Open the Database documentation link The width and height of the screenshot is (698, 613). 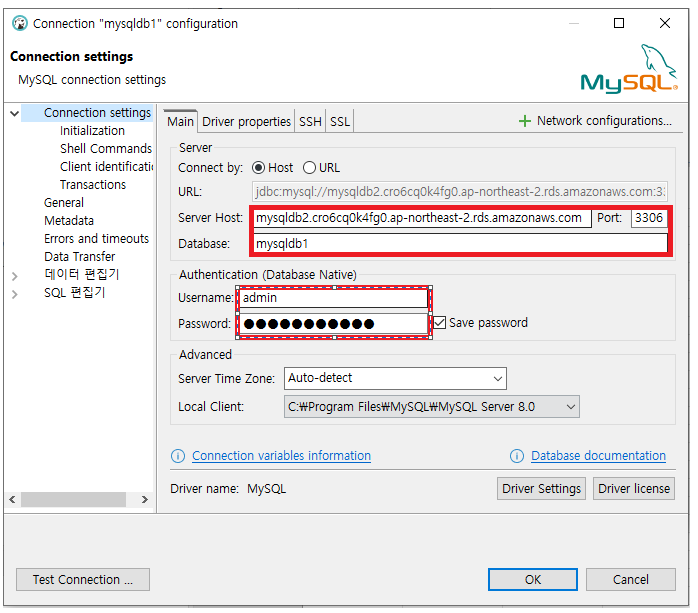pos(598,456)
